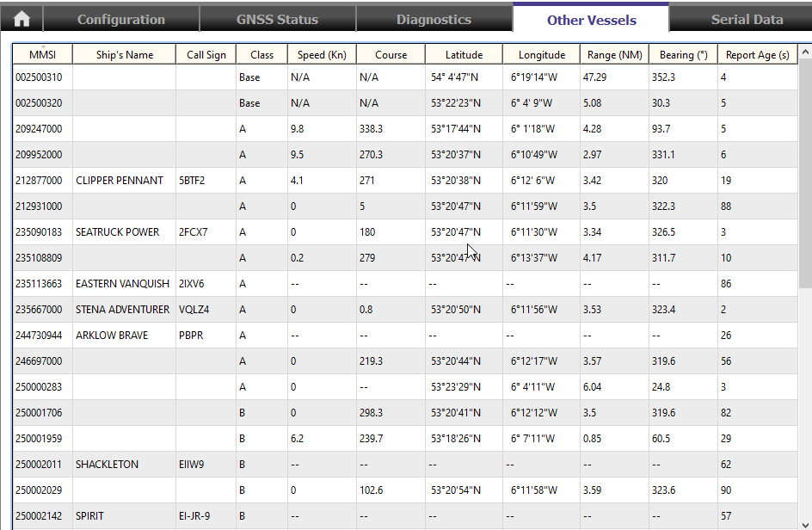Sort by Course column header

point(391,54)
